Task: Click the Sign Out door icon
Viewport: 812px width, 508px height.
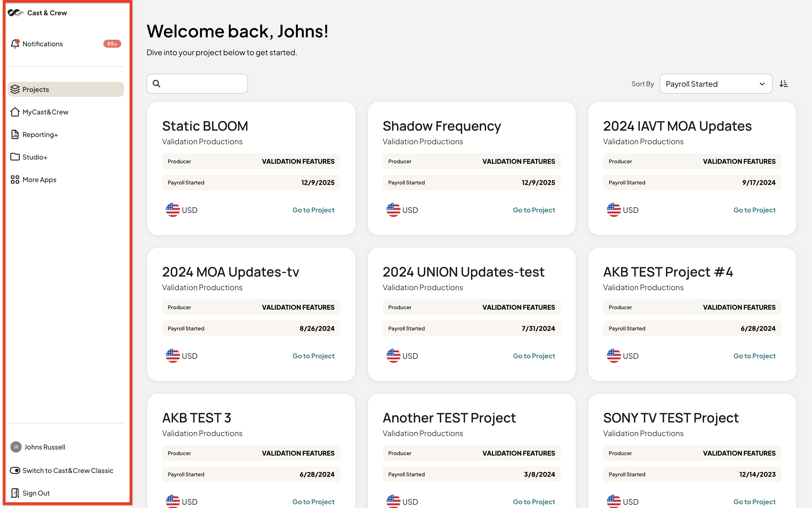Action: pos(15,493)
